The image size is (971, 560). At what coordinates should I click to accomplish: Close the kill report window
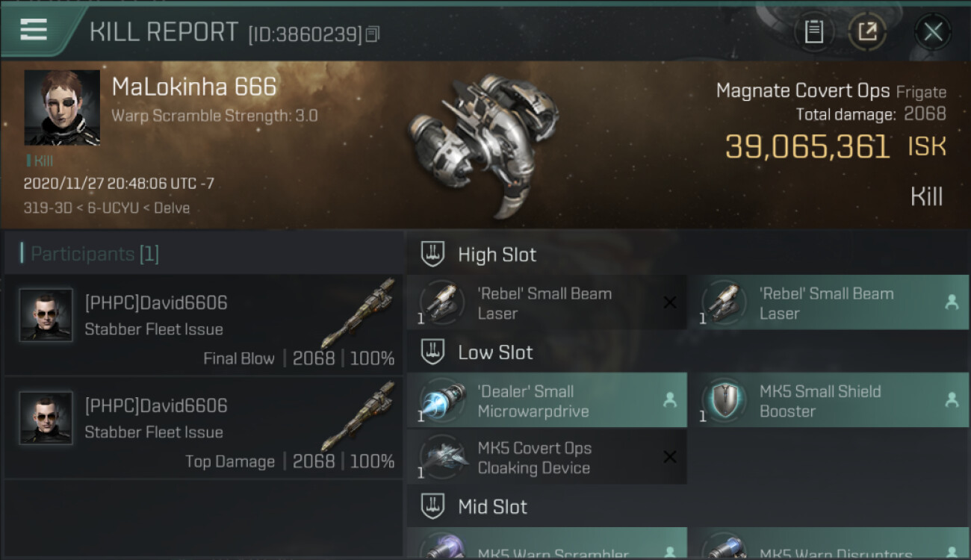point(933,32)
